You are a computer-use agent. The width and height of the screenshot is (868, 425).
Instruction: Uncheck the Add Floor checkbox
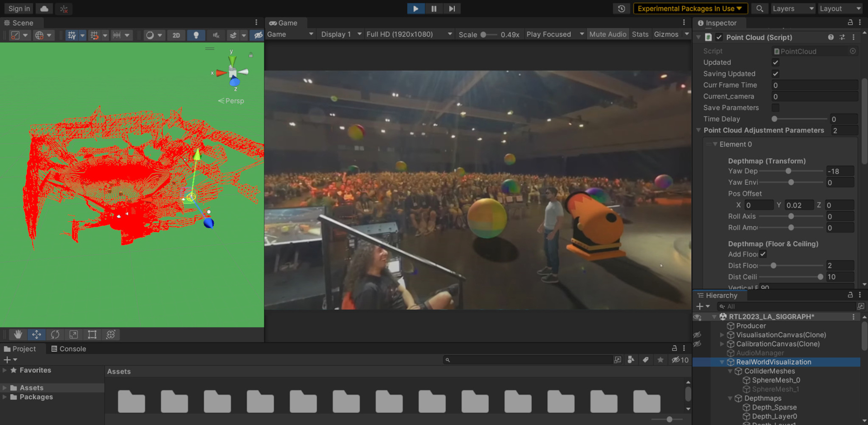[x=763, y=254]
